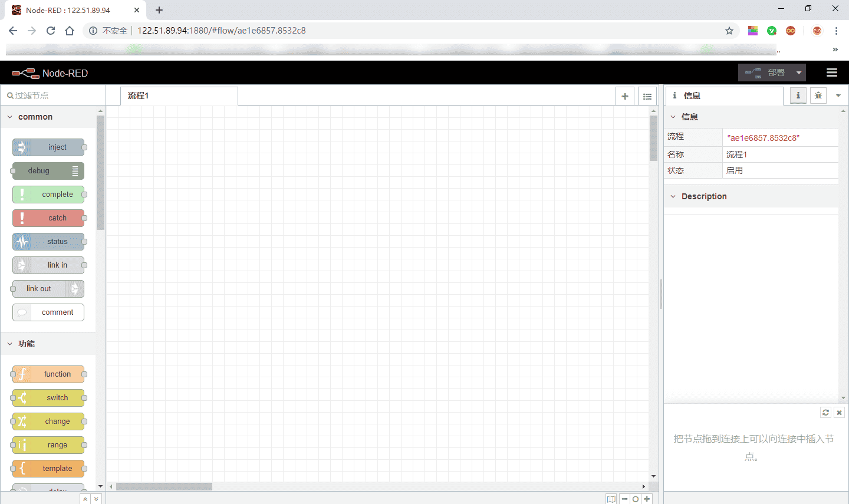Focus the 过滤节点 filter search field
The width and height of the screenshot is (849, 504).
53,95
